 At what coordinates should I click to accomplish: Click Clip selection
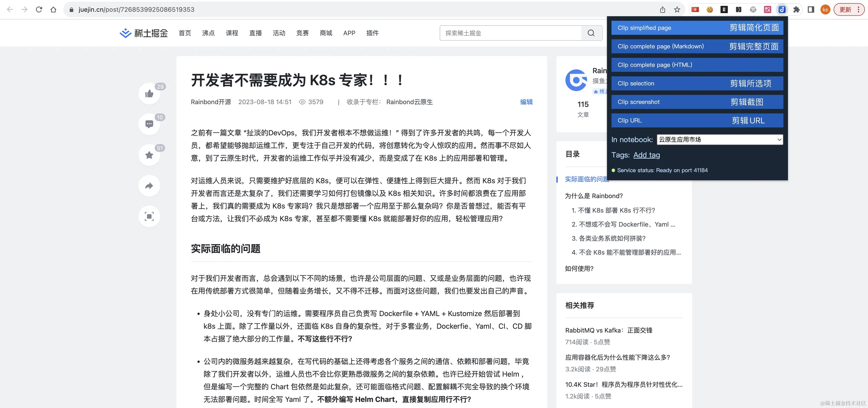click(x=697, y=83)
